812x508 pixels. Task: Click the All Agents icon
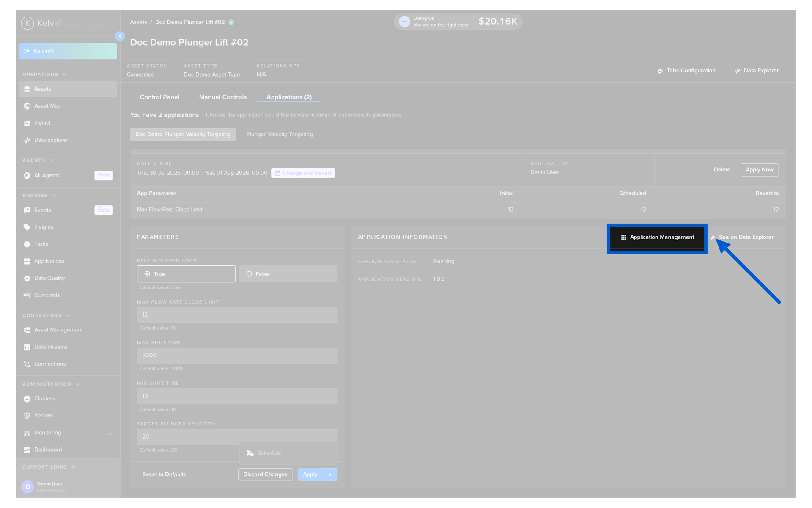coord(27,176)
